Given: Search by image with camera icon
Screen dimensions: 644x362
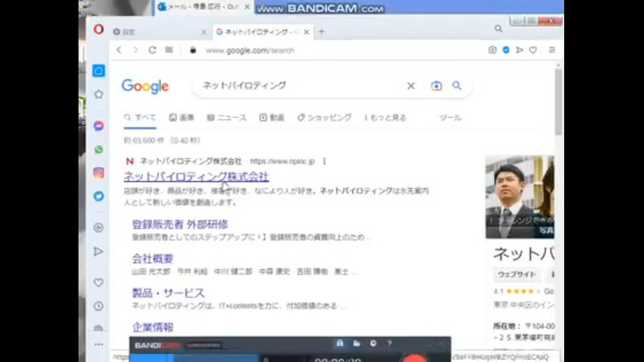Looking at the screenshot, I should point(436,86).
